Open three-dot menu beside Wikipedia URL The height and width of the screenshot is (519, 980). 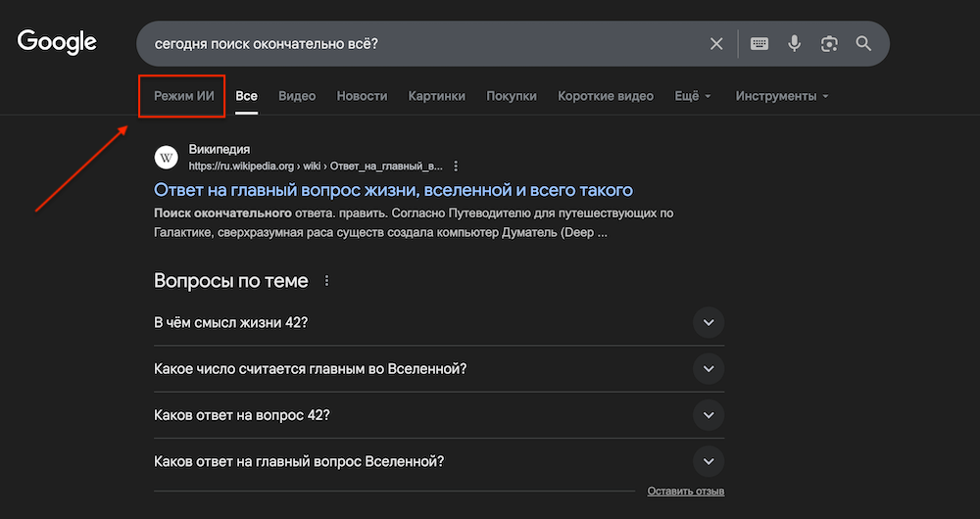457,166
